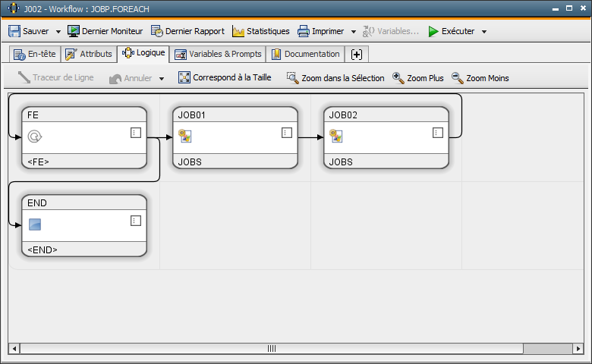This screenshot has height=364, width=592.
Task: Open the Exécuter dropdown arrow
Action: pos(484,32)
